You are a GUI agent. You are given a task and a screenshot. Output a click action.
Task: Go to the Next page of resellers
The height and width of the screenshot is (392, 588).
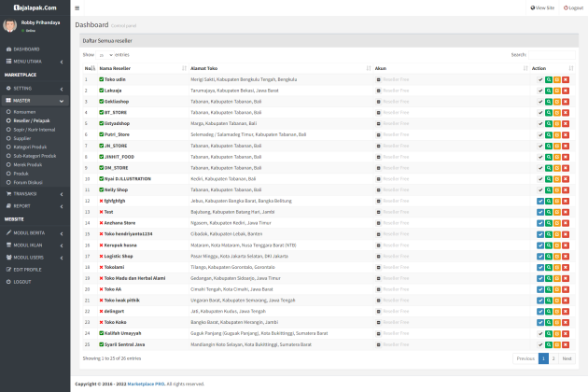[567, 358]
